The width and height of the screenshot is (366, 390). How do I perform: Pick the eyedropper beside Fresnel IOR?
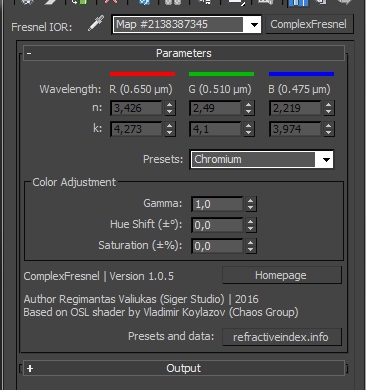point(96,24)
